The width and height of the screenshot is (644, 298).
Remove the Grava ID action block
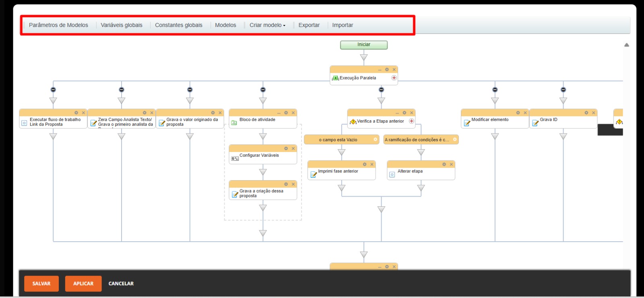pyautogui.click(x=594, y=113)
